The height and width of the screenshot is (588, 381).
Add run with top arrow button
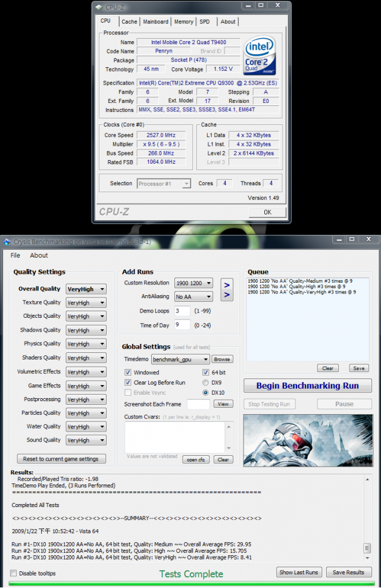click(227, 285)
